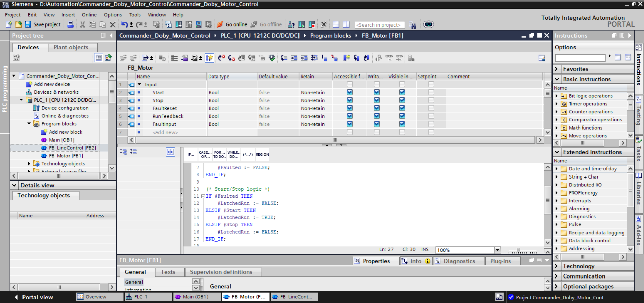
Task: Uncheck Visible checkbox for Start row
Action: click(402, 92)
